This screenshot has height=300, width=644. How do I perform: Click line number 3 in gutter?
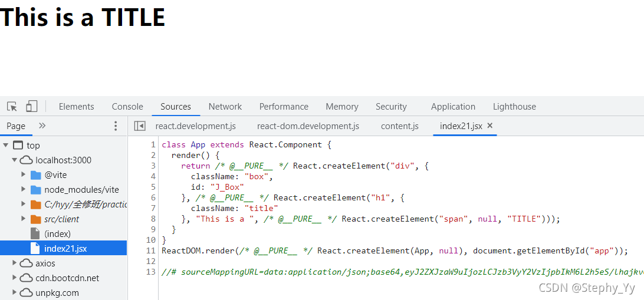153,166
